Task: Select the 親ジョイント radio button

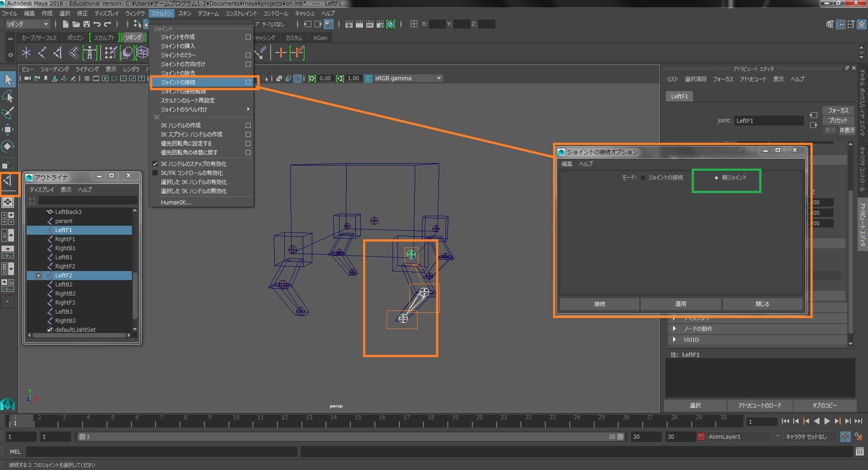Action: coord(716,178)
